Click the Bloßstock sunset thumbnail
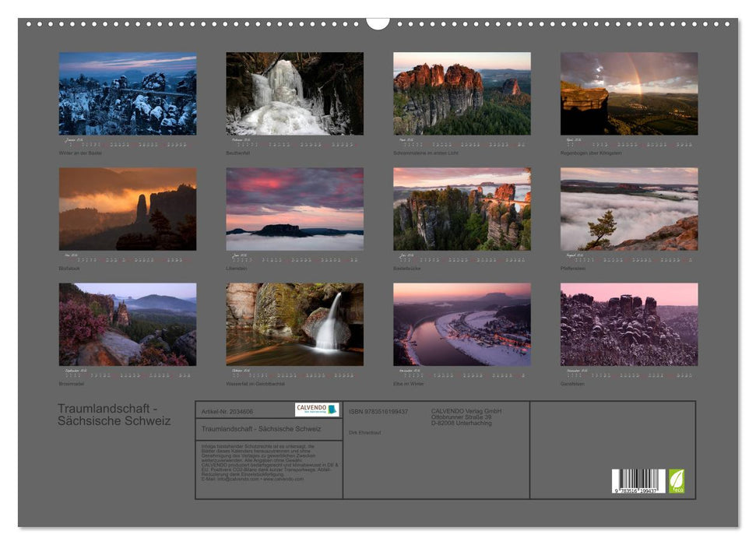 [x=128, y=209]
